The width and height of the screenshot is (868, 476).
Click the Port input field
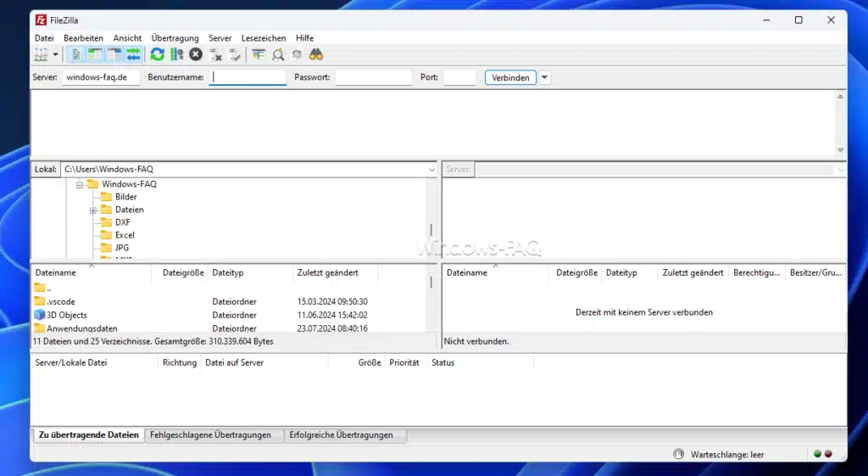(x=459, y=77)
